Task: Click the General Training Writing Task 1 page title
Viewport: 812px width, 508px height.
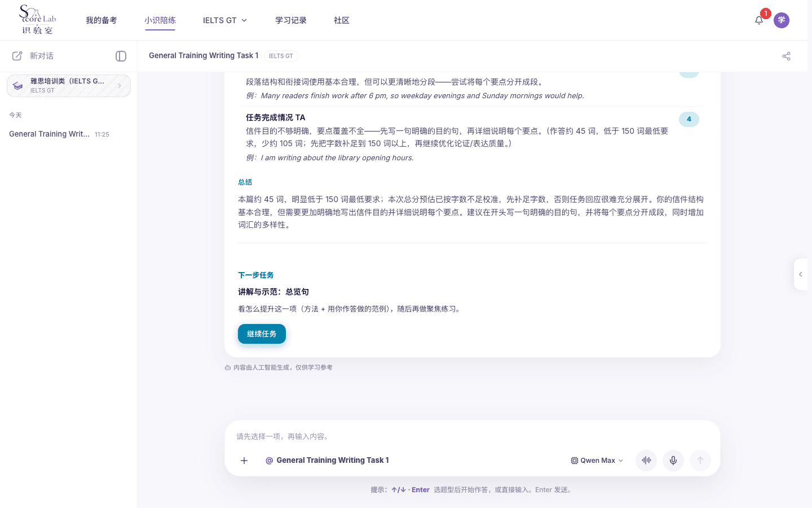Action: click(x=204, y=55)
